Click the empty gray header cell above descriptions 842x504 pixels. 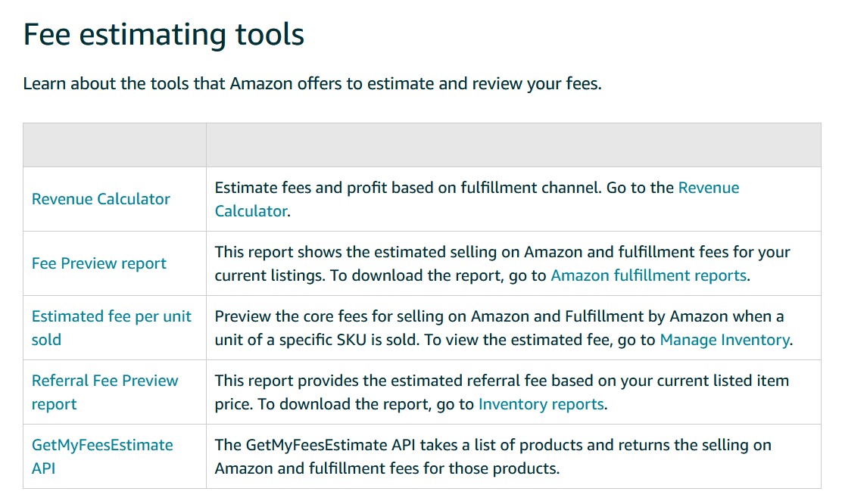(x=513, y=145)
